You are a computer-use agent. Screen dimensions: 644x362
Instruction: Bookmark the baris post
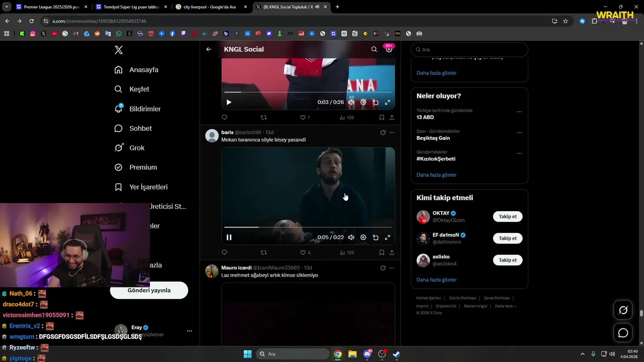tap(382, 252)
